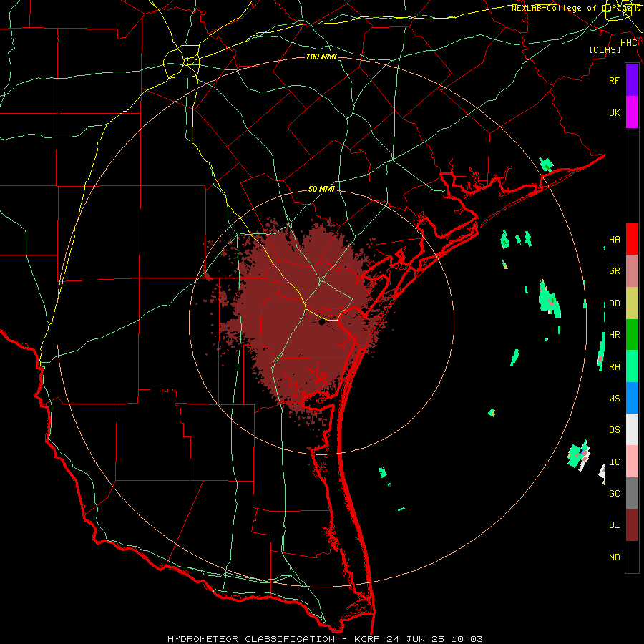Click the UK magenta legend swatch
Screen dimensions: 644x644
[632, 112]
